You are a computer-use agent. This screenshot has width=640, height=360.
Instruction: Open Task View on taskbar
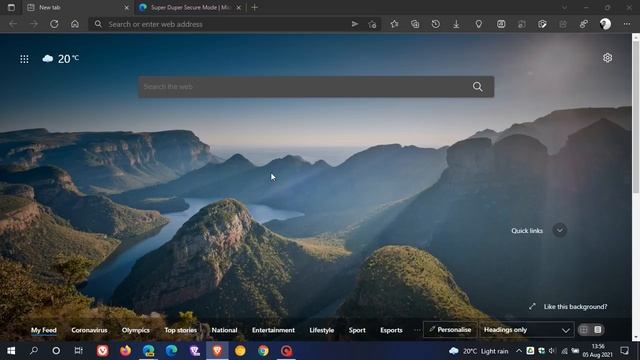tap(78, 351)
